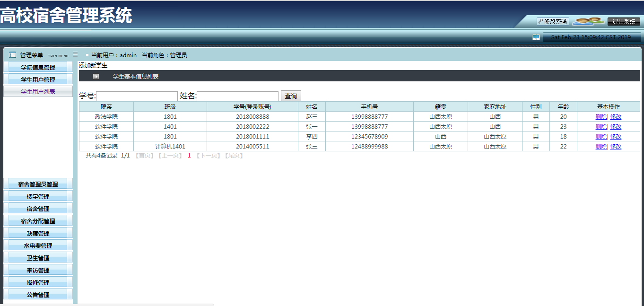Click class cell 计算机1401
The width and height of the screenshot is (644, 306).
pyautogui.click(x=170, y=146)
